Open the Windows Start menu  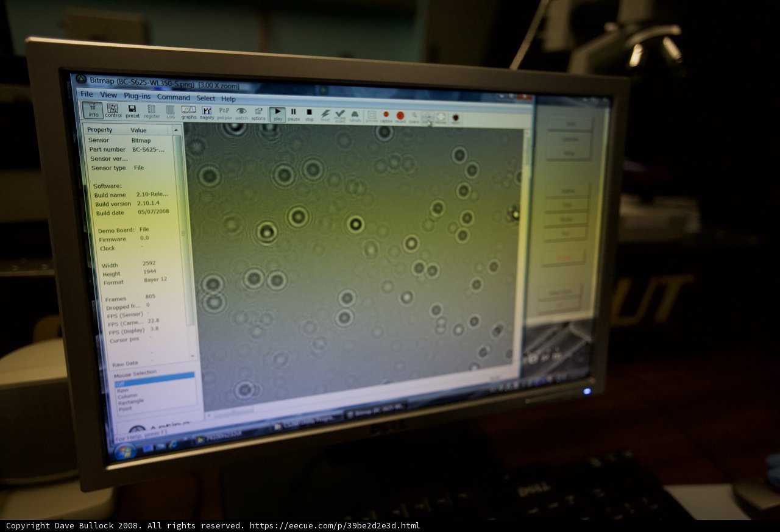pos(124,452)
